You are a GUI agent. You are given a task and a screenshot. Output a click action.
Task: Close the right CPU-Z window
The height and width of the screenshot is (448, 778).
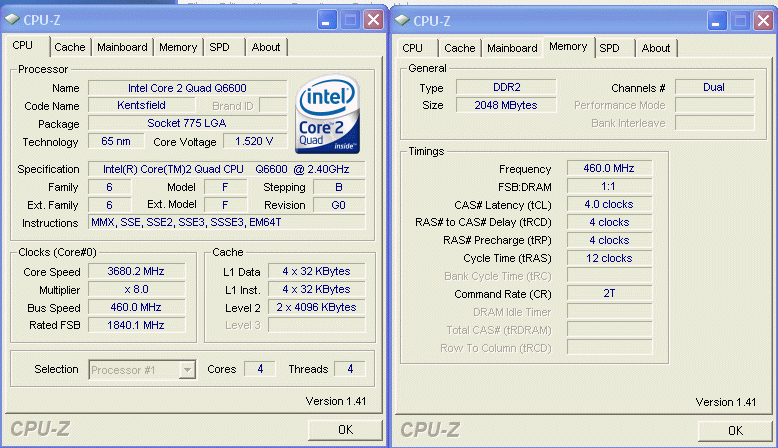click(x=763, y=21)
